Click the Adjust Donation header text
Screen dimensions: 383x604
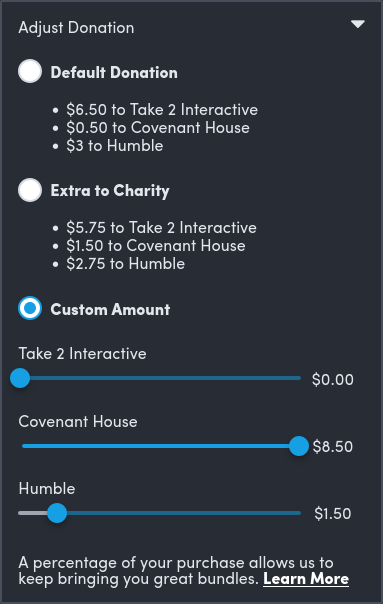[x=76, y=28]
